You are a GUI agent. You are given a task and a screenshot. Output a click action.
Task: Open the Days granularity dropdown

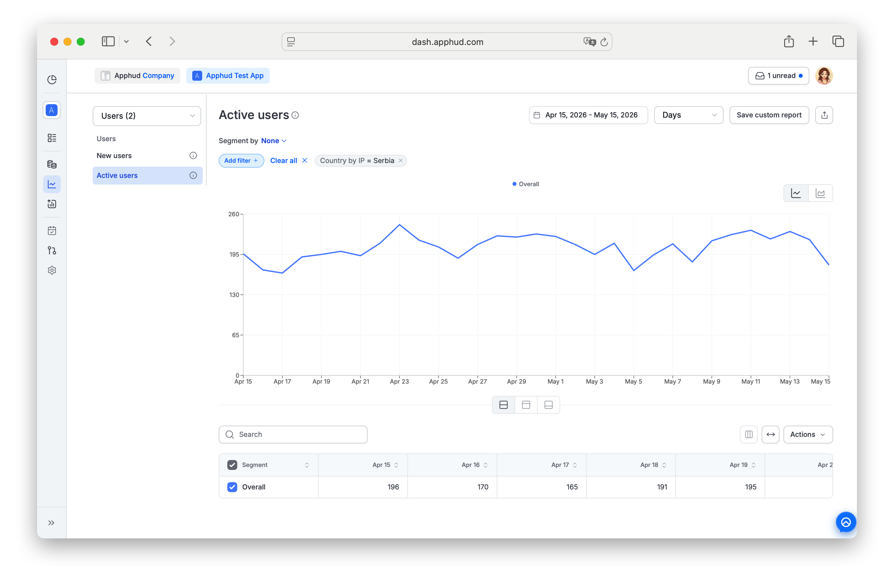[x=689, y=115]
